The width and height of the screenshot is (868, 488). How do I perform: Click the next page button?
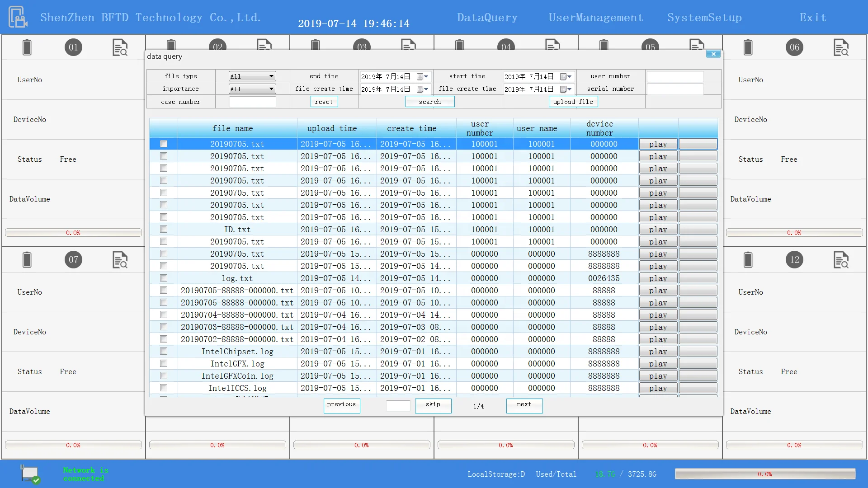coord(524,405)
